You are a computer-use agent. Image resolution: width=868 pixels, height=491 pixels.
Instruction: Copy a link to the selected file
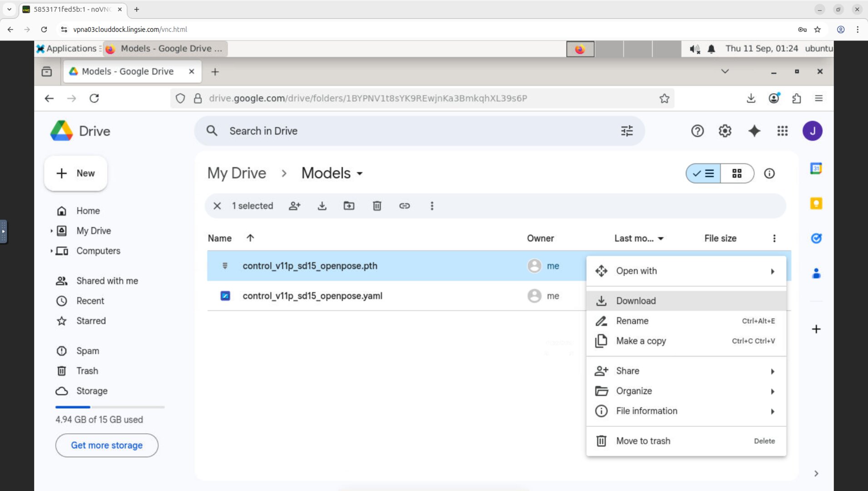click(x=404, y=205)
